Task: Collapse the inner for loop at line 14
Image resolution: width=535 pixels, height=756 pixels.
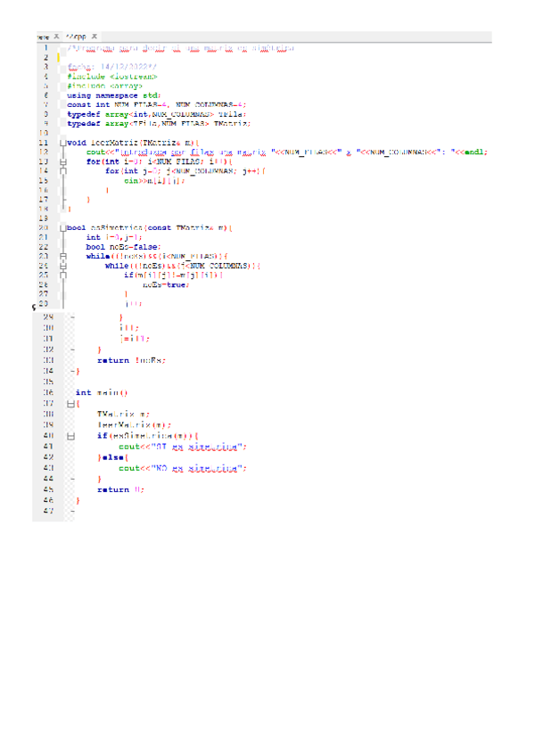Action: tap(62, 171)
